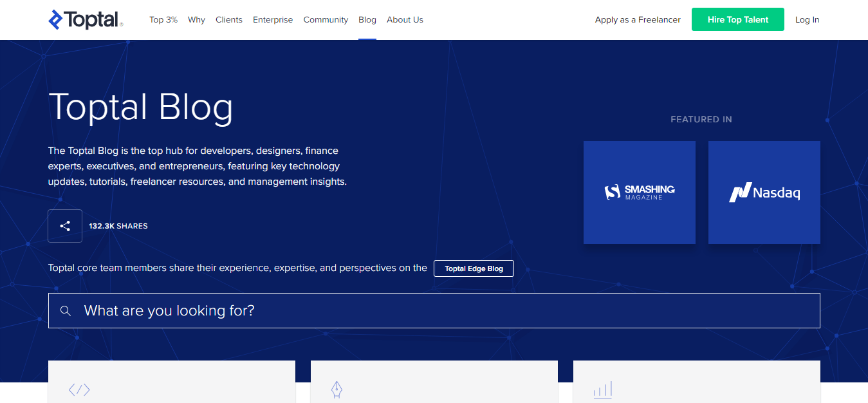
Task: Open the share options icon
Action: pos(64,225)
